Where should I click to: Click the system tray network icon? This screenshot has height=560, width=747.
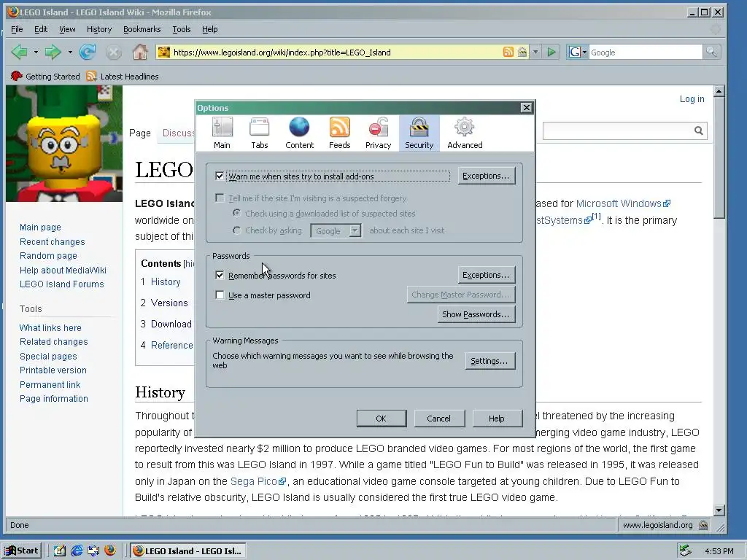(x=685, y=551)
